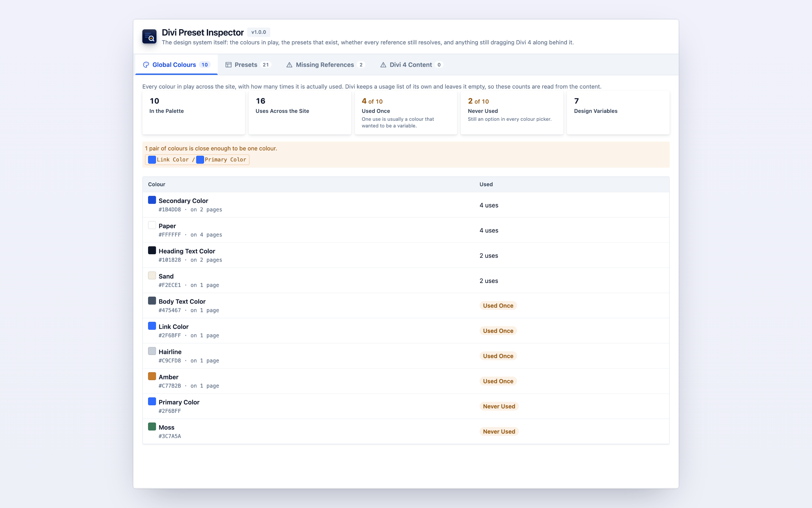Screen dimensions: 812x508
Task: Click the Link Color / Primary Color pair chip
Action: coord(197,159)
